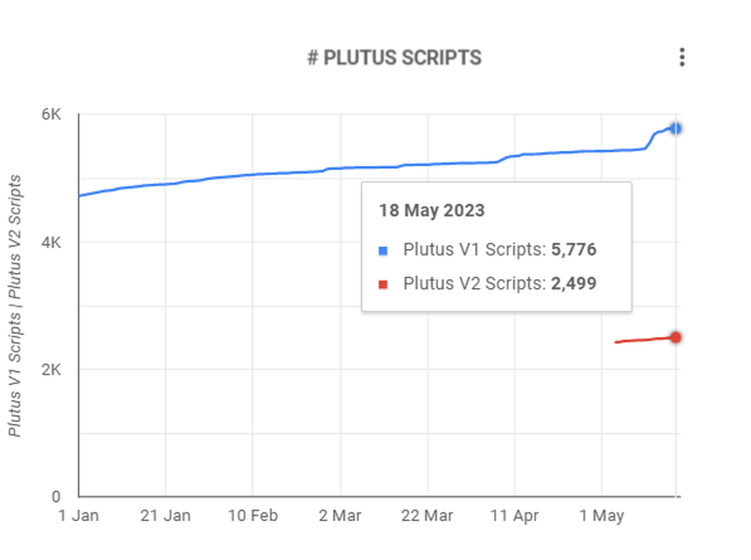Click the '1 Jan' x-axis label
This screenshot has width=751, height=560.
[x=79, y=516]
